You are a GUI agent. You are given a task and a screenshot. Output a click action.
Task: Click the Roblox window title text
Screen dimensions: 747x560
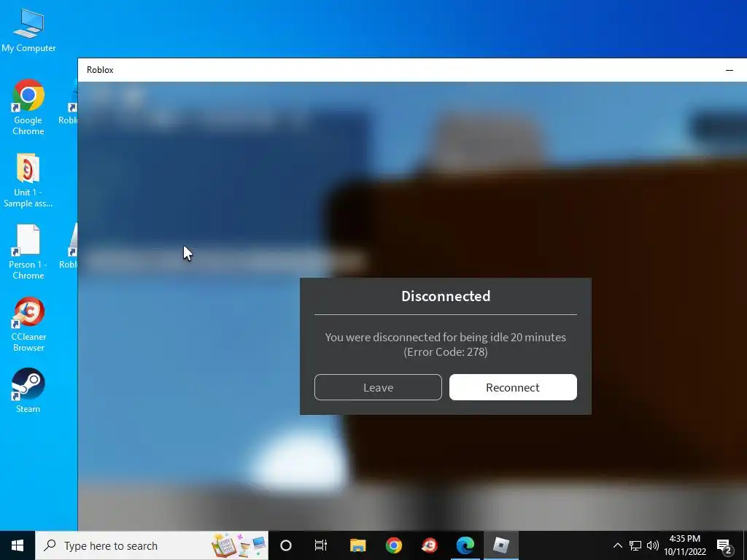pos(100,69)
